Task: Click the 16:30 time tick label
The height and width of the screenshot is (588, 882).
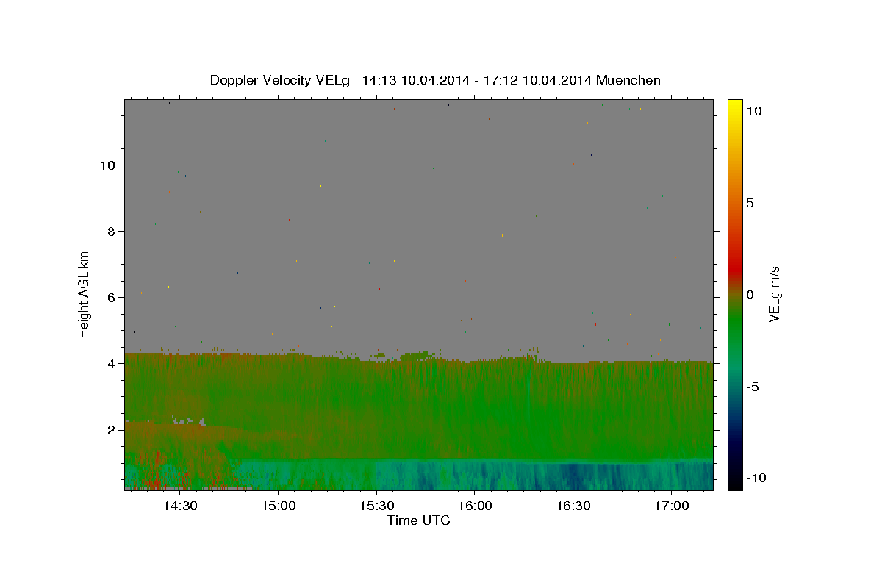Action: pos(573,506)
